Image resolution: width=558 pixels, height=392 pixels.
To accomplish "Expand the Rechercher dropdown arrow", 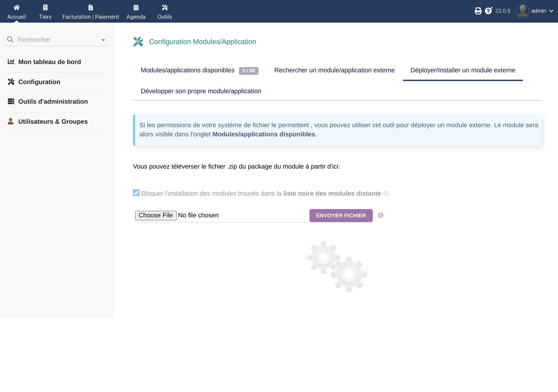I will click(103, 40).
